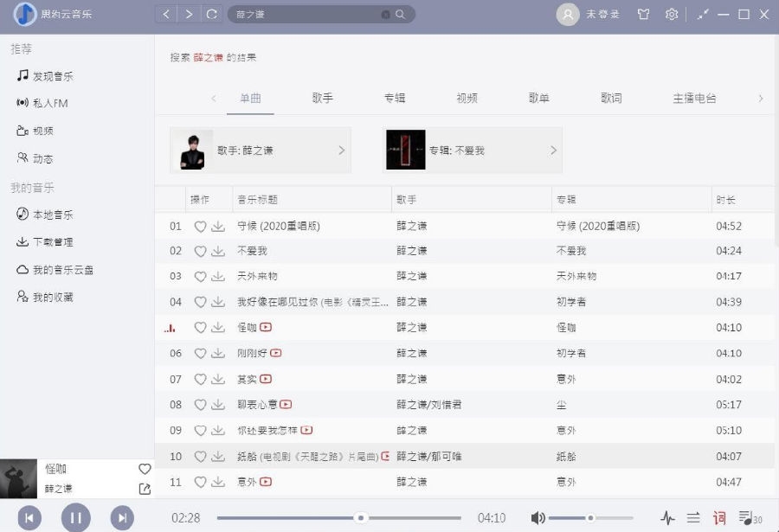
Task: Refresh the search results page
Action: click(212, 14)
